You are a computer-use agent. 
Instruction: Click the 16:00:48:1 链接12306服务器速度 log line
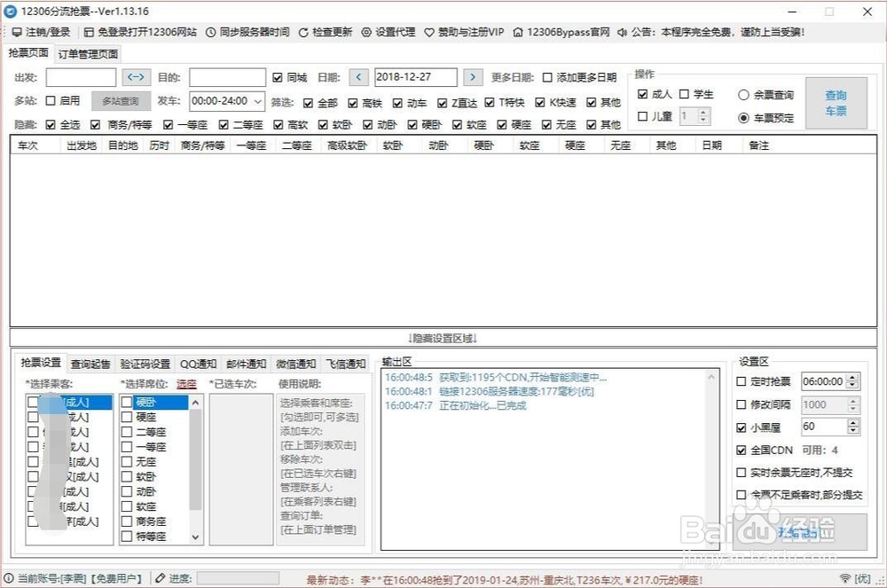490,391
